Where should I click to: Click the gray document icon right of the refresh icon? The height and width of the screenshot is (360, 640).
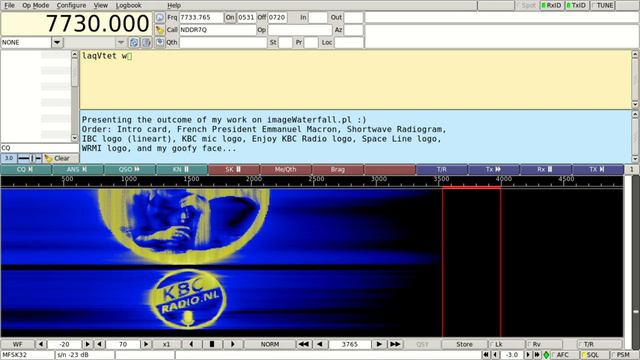pos(146,42)
